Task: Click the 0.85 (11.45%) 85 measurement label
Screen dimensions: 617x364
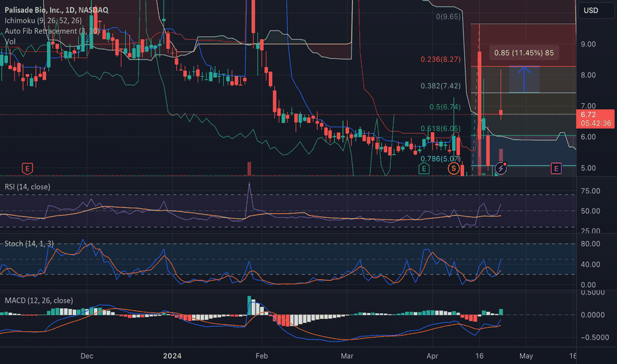Action: click(524, 53)
